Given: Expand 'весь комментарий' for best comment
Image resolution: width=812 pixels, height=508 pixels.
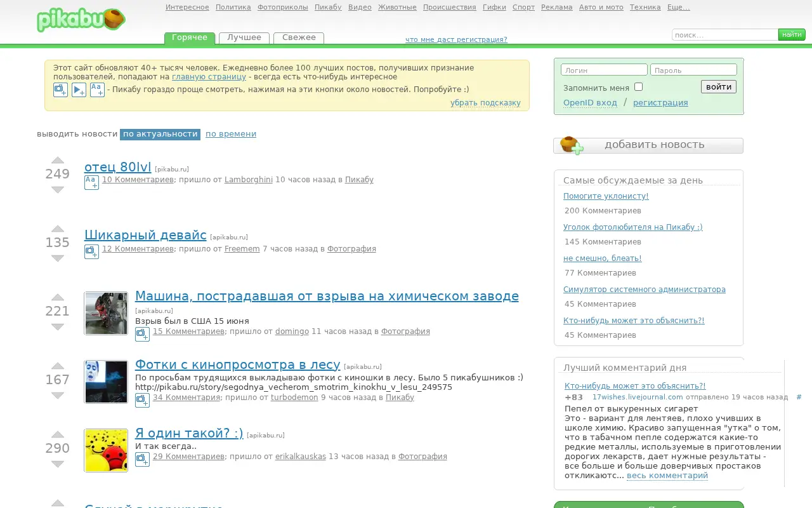Looking at the screenshot, I should (x=667, y=476).
